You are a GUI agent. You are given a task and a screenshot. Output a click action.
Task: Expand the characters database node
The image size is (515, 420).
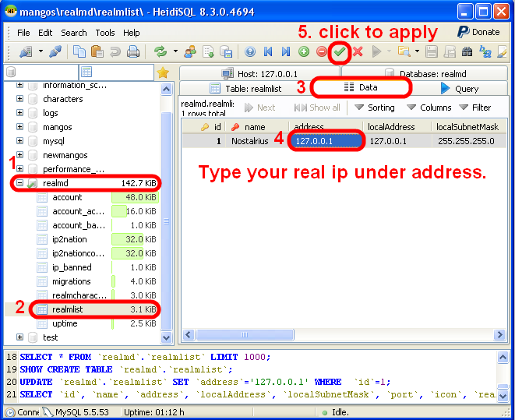[x=20, y=99]
